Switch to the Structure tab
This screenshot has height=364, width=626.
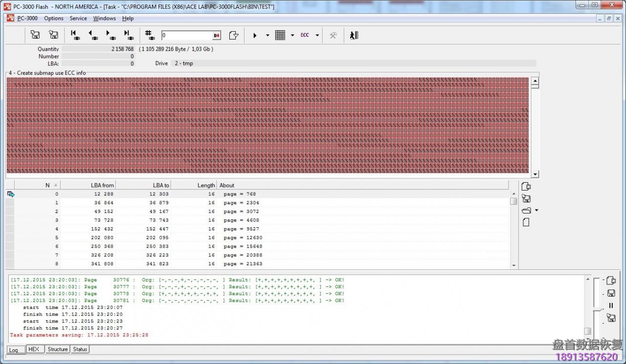coord(58,349)
